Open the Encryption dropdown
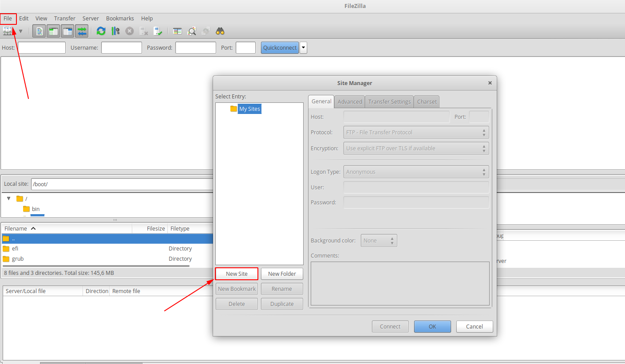Viewport: 625px width, 364px height. pos(416,148)
